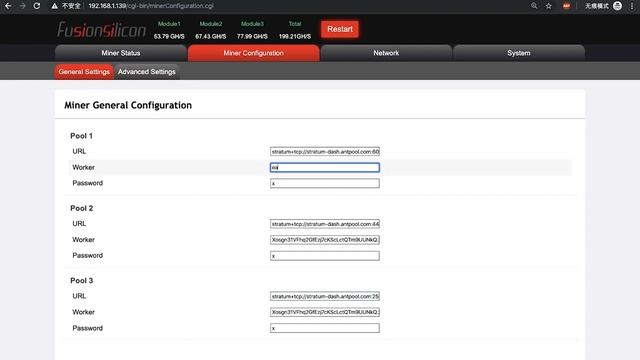Screen dimensions: 640x360
Task: Click the URL label under Pool 2
Action: click(79, 224)
